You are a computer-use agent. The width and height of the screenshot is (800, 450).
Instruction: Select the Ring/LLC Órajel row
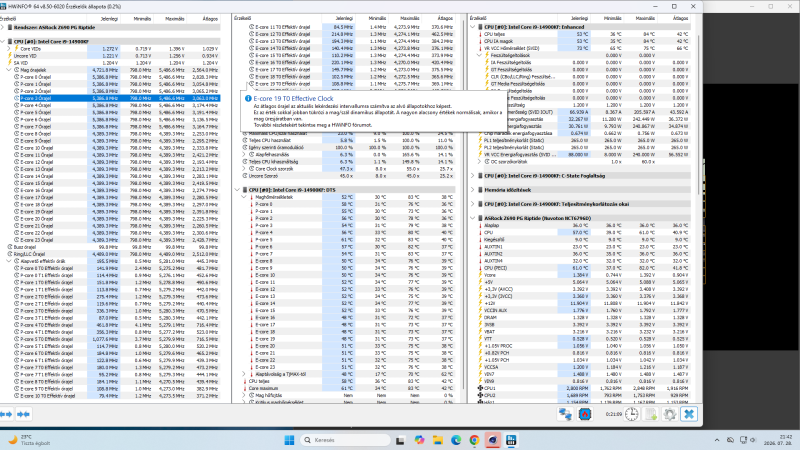110,254
